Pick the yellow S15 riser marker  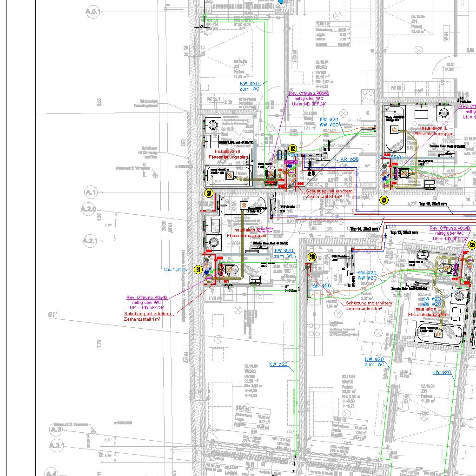coord(472,245)
